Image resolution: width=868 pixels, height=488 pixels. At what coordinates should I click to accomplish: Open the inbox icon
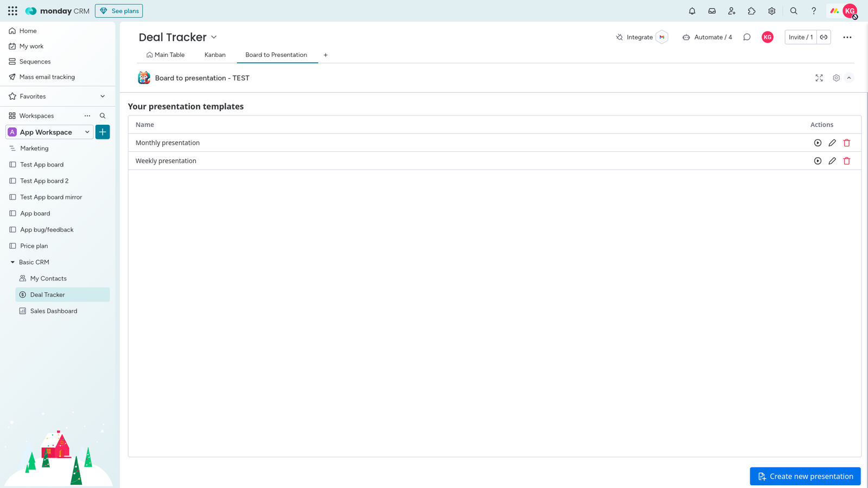[712, 11]
